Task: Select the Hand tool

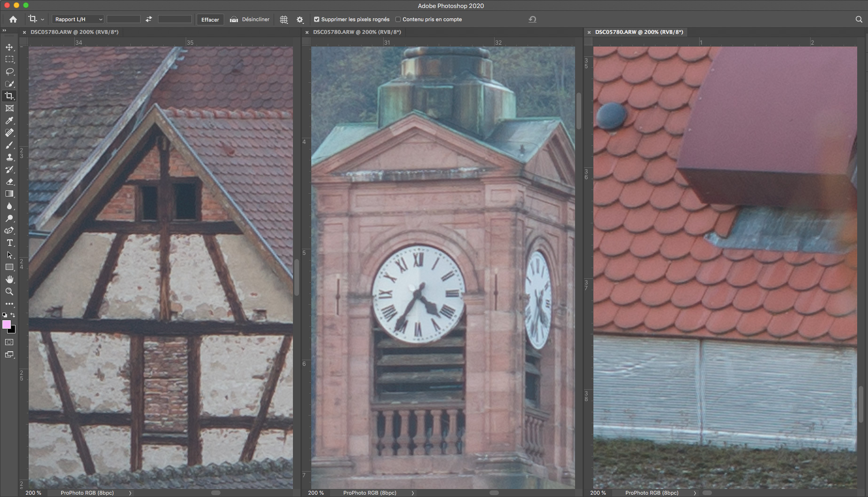Action: click(x=9, y=279)
